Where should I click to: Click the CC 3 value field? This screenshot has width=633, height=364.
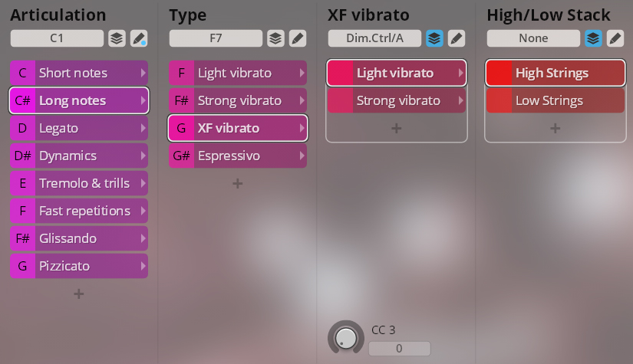click(x=399, y=349)
